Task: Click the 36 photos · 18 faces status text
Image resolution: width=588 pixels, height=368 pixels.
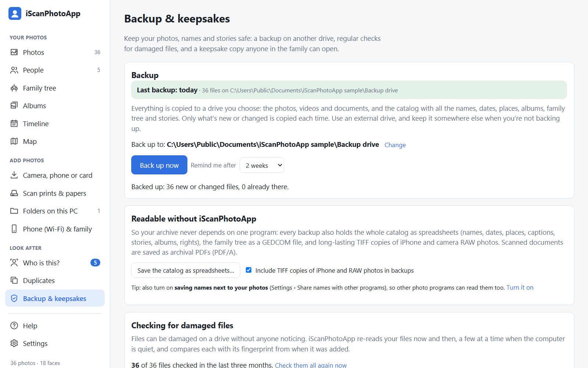Action: click(x=35, y=363)
